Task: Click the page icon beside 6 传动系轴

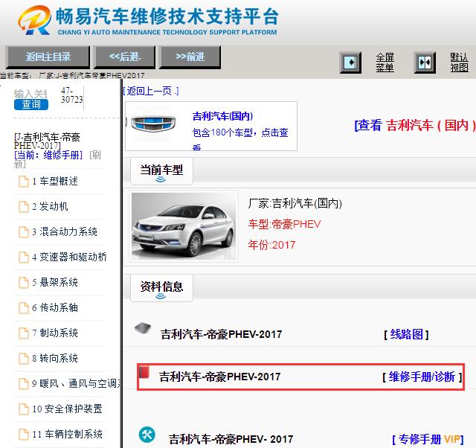Action: (x=24, y=308)
